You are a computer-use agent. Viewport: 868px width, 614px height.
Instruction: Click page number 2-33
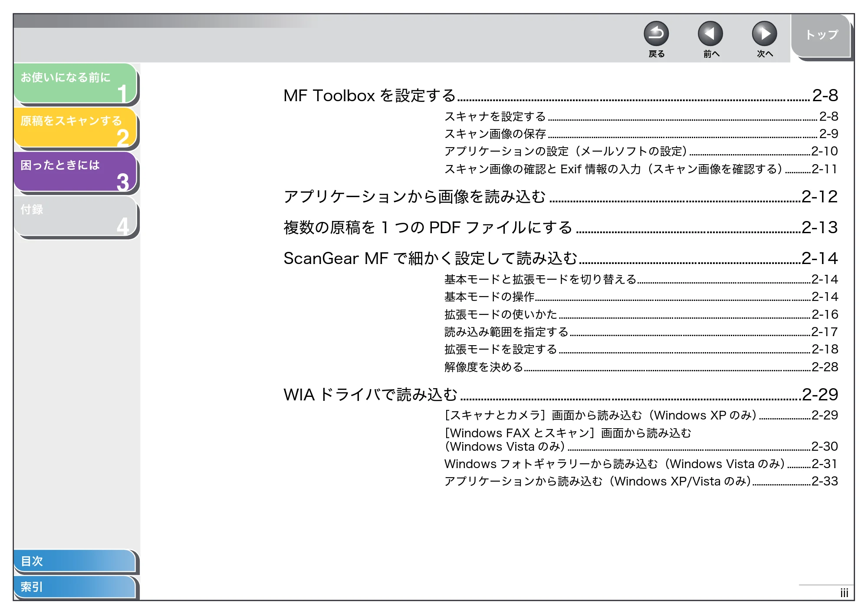[825, 481]
